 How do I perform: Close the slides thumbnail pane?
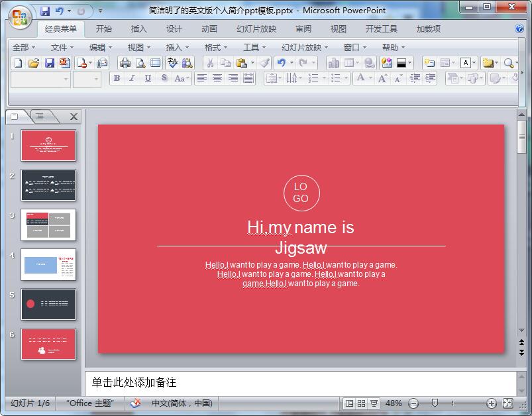click(74, 117)
